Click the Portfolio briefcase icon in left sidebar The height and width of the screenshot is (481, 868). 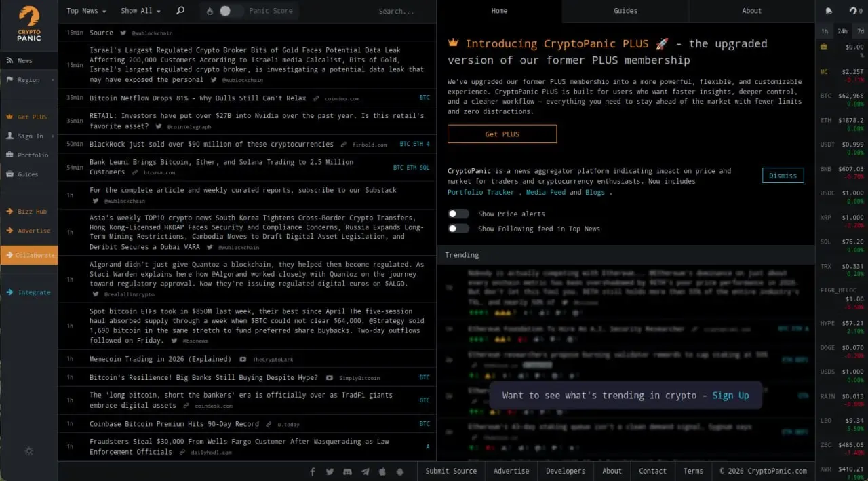10,155
